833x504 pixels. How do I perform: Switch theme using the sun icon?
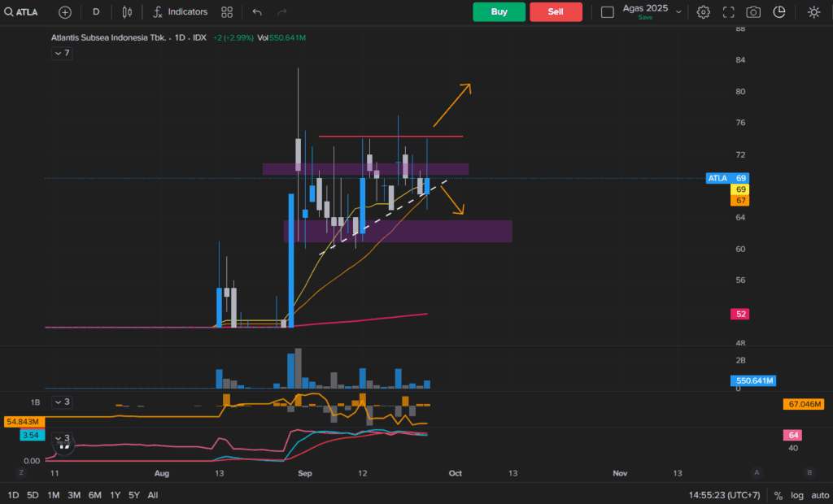[x=813, y=12]
